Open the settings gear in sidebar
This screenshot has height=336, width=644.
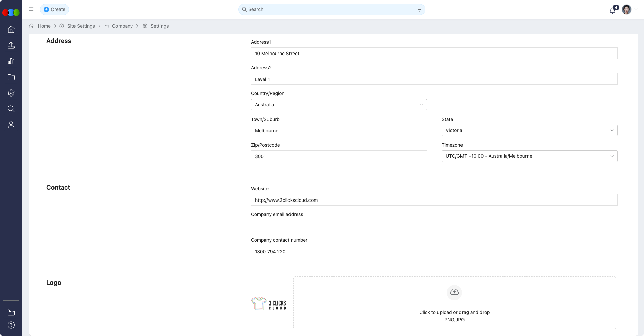11,93
